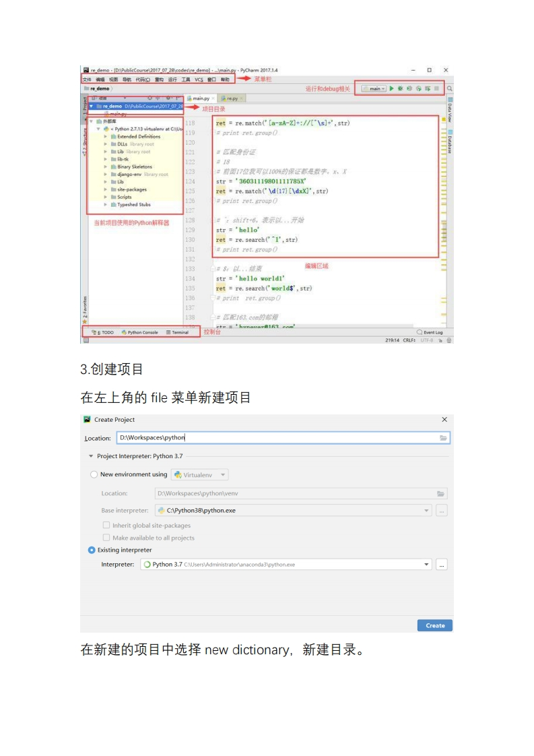Close the main.py editor tab
This screenshot has width=534, height=756.
click(213, 98)
